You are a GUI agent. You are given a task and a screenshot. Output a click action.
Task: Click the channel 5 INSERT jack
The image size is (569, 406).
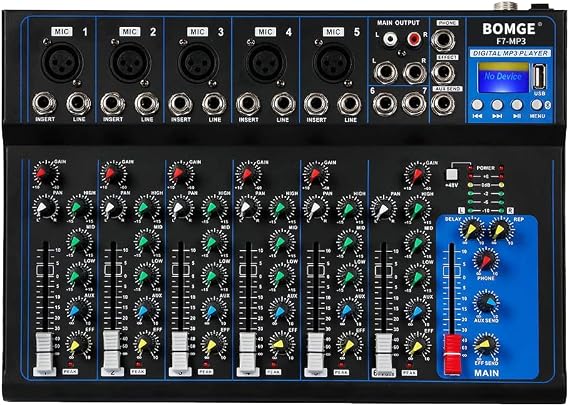[x=316, y=103]
